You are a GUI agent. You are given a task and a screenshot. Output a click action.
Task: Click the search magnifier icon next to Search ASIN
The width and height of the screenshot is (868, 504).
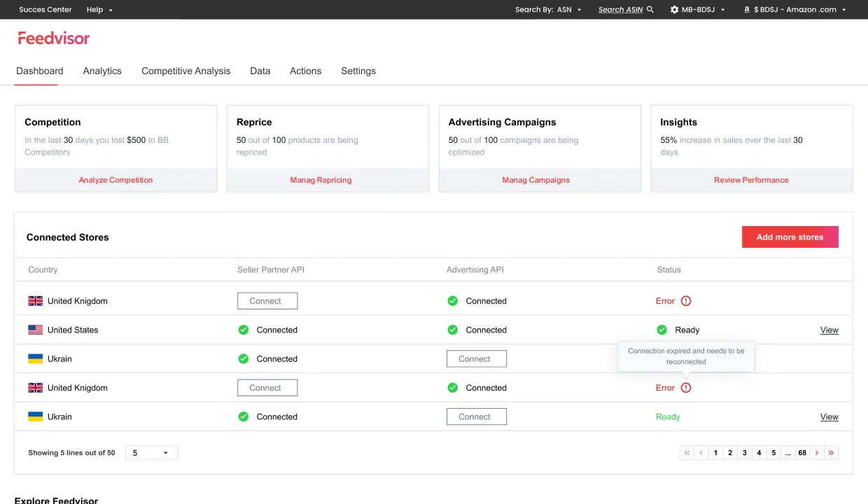650,10
